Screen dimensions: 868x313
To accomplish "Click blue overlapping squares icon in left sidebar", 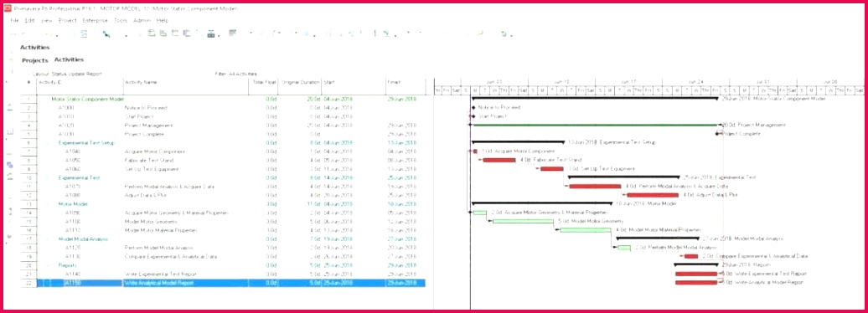I will 9,164.
